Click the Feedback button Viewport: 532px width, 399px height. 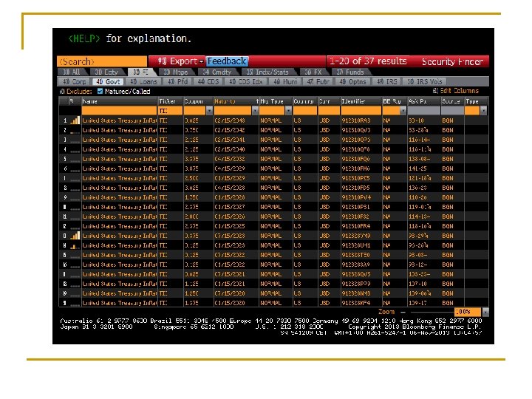[x=227, y=61]
